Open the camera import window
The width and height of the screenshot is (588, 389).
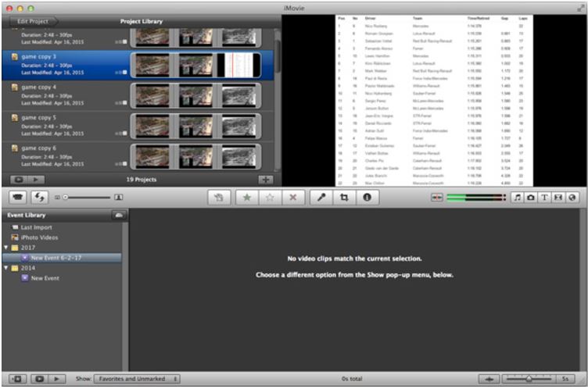click(x=18, y=197)
